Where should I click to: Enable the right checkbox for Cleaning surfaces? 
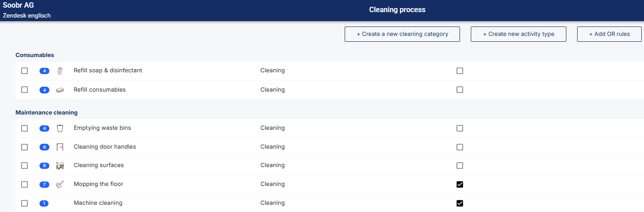(460, 165)
